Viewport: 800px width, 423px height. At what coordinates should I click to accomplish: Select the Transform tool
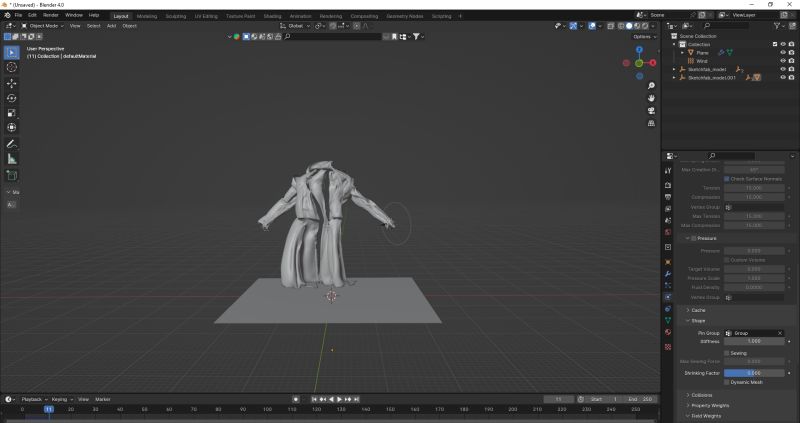click(x=12, y=128)
